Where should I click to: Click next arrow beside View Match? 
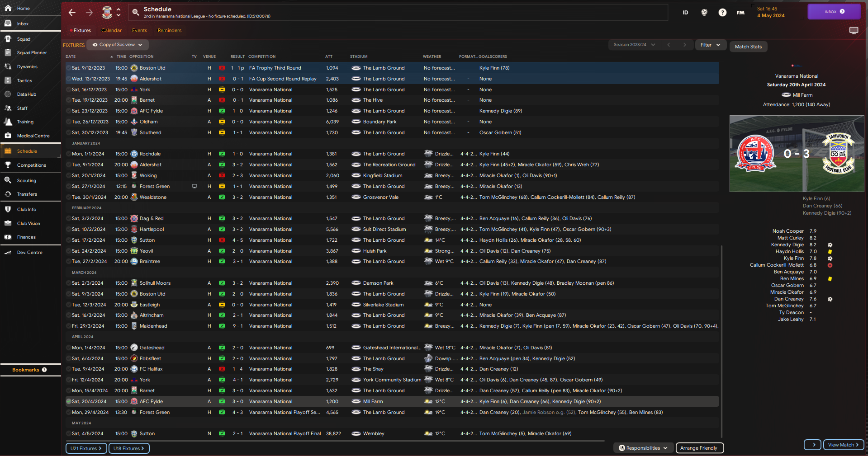tap(812, 445)
